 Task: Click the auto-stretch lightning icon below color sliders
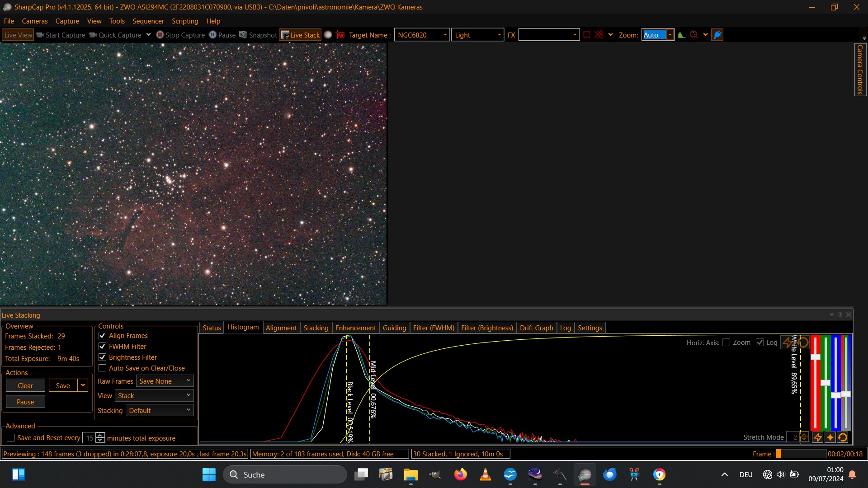pos(818,437)
